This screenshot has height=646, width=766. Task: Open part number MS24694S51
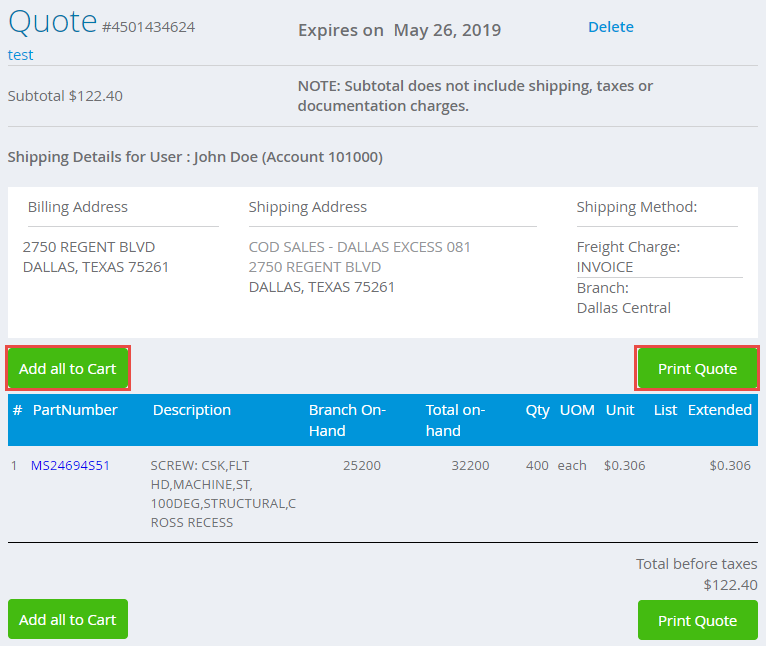point(70,466)
